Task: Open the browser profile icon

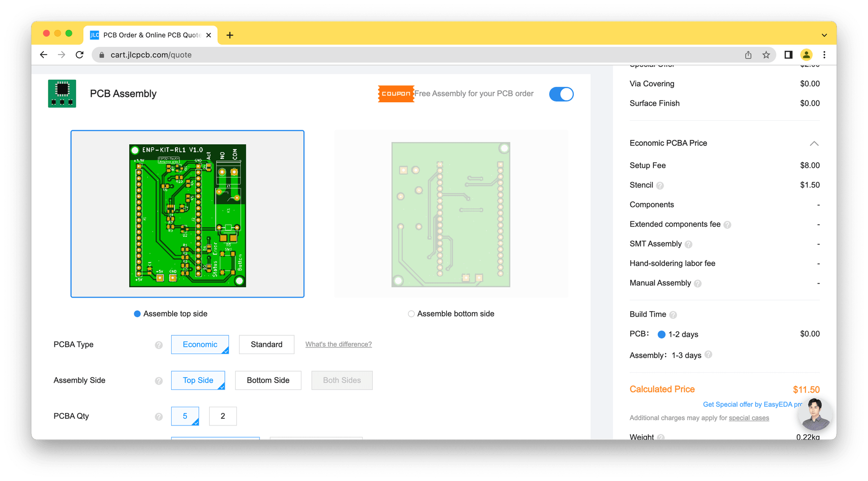Action: tap(806, 55)
